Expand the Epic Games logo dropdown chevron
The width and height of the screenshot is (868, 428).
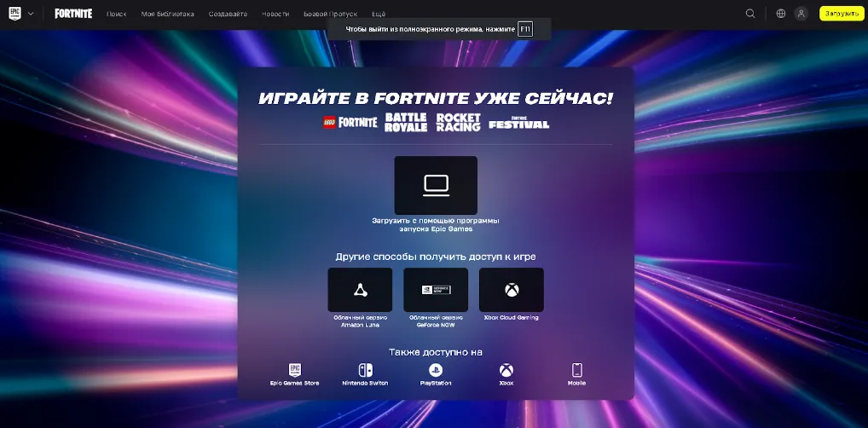click(x=31, y=14)
